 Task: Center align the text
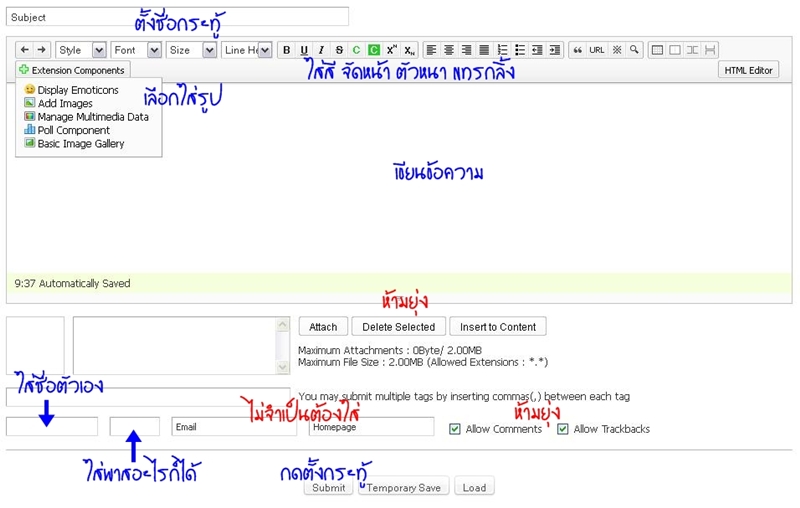(x=449, y=50)
